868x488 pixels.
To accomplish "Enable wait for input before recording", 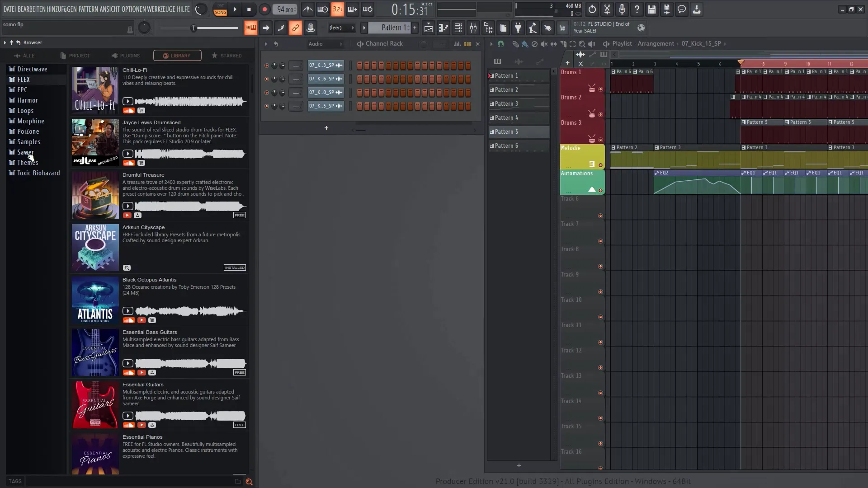I will tap(323, 9).
